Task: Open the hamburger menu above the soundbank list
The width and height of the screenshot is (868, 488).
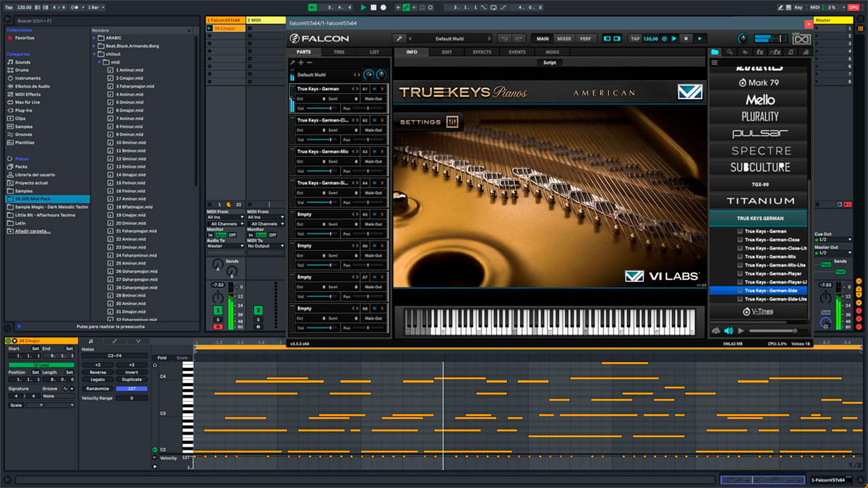Action: pyautogui.click(x=715, y=63)
